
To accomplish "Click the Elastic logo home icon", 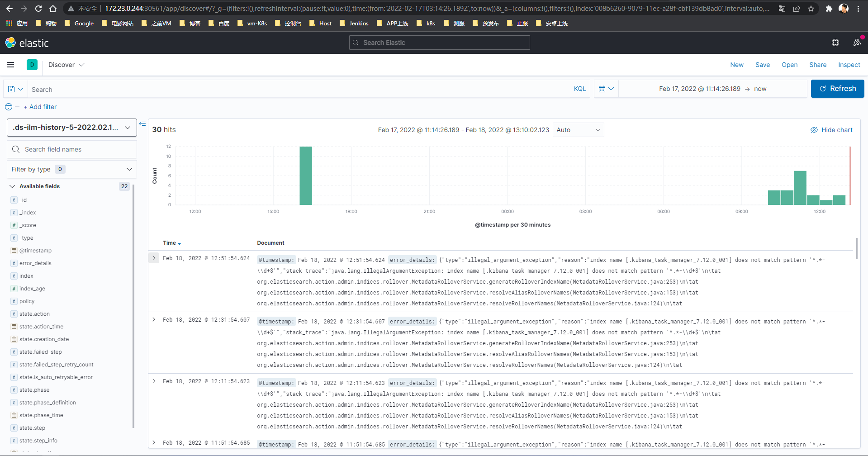I will coord(10,43).
